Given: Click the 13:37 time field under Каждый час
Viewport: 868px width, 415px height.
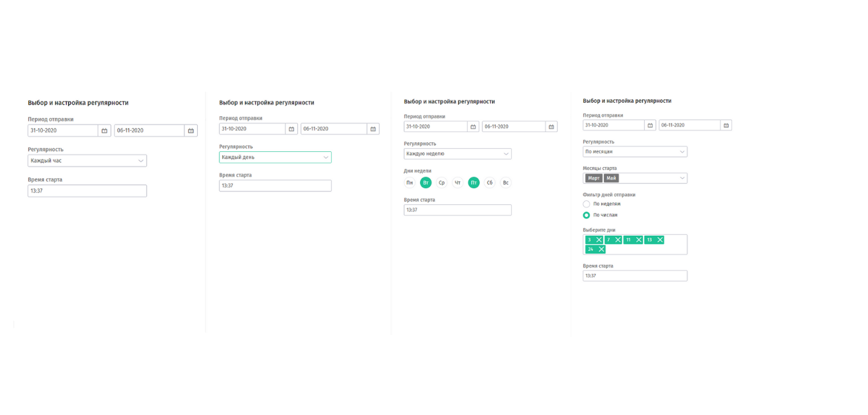Looking at the screenshot, I should pyautogui.click(x=87, y=191).
